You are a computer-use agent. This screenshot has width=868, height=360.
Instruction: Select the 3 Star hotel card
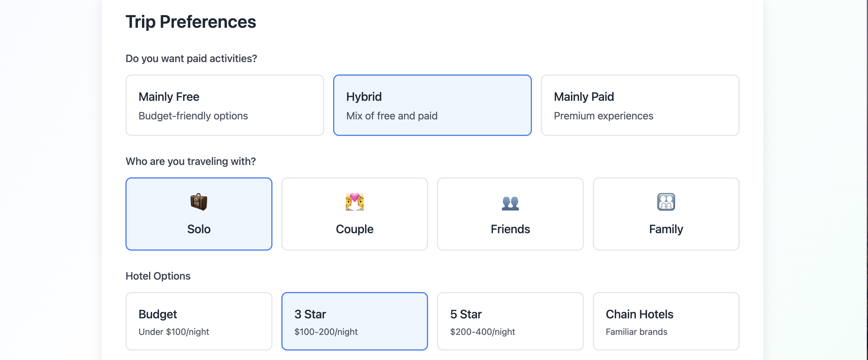click(354, 321)
